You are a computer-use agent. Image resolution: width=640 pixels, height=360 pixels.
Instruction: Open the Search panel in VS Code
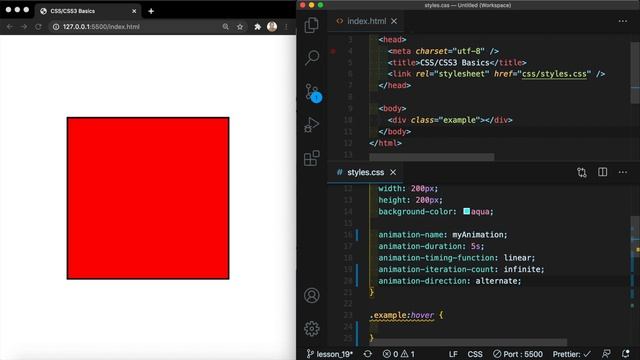tap(312, 58)
